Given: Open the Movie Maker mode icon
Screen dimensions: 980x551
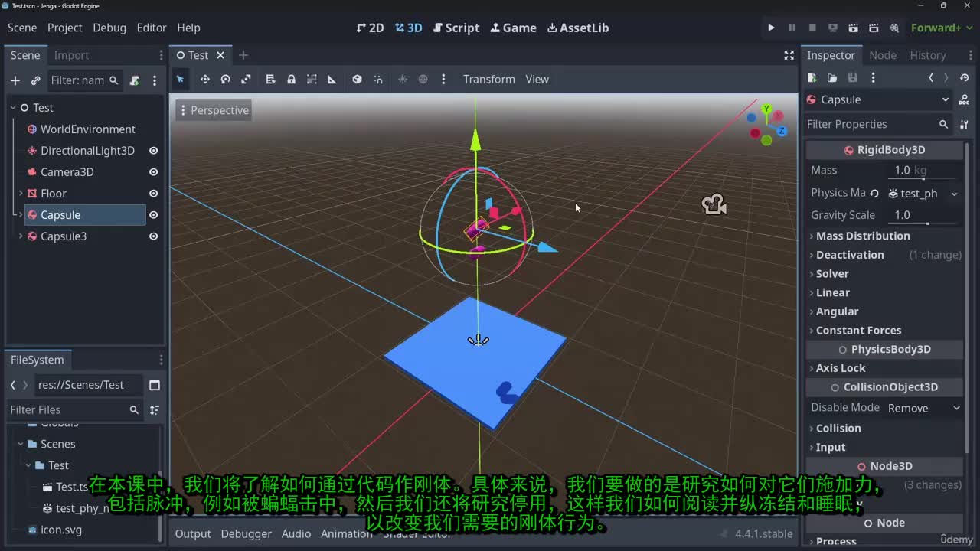Looking at the screenshot, I should tap(894, 28).
